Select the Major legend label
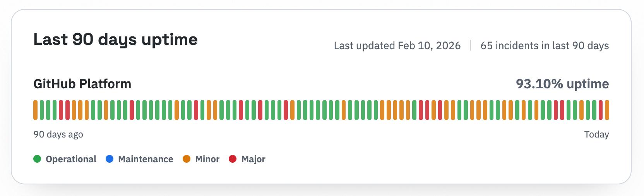The height and width of the screenshot is (196, 644). click(x=253, y=159)
